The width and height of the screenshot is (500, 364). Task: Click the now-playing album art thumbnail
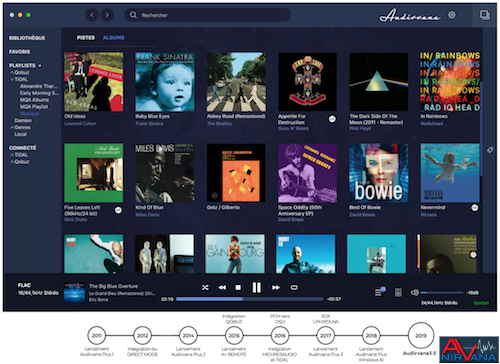[74, 292]
